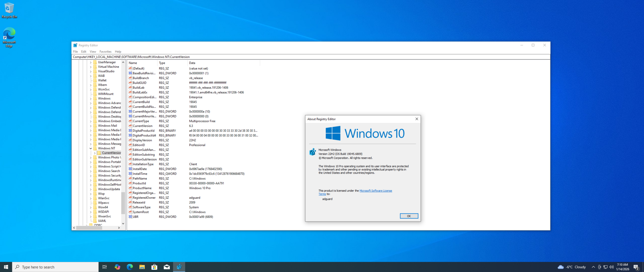Viewport: 644px width, 272px height.
Task: Close the About Registry Editor dialog
Action: [x=417, y=119]
